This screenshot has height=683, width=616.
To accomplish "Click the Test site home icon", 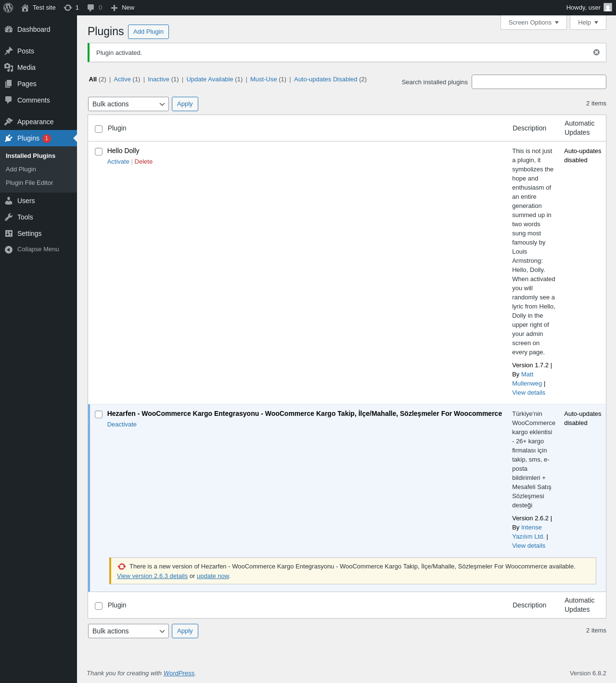I will coord(25,8).
